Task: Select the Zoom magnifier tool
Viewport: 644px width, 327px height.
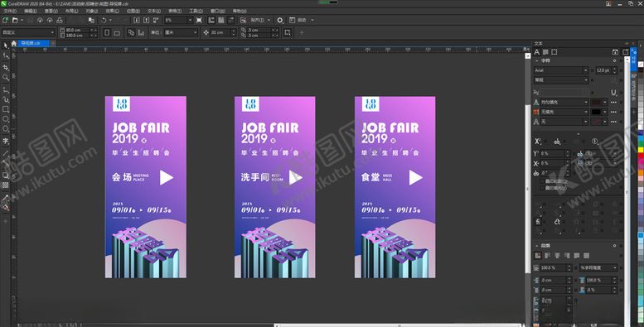Action: tap(6, 77)
